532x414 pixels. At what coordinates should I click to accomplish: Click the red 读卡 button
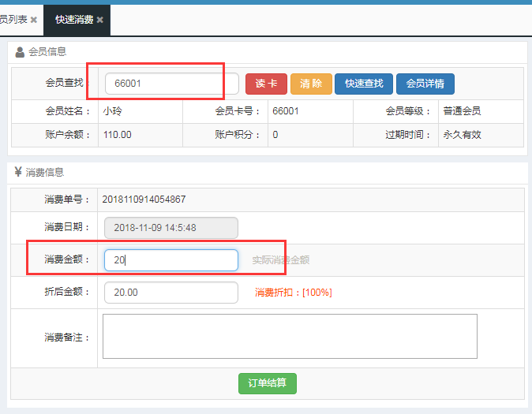266,84
